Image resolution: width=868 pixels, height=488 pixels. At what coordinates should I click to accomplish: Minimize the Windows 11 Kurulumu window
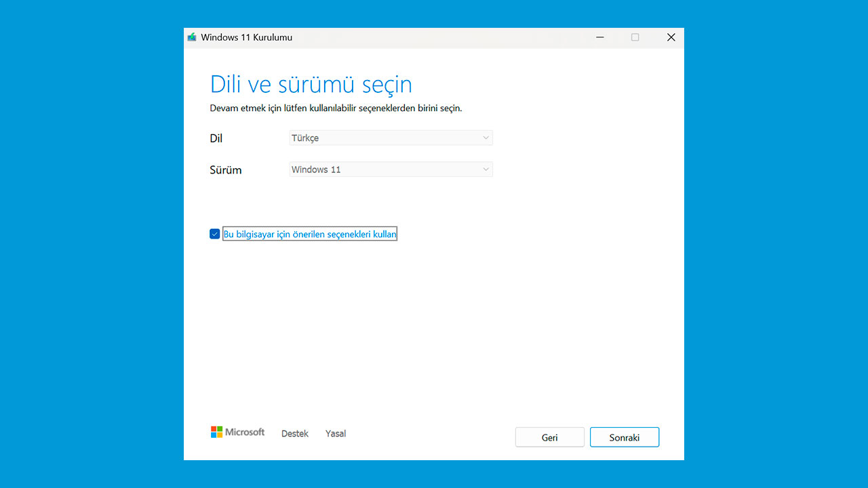[599, 37]
